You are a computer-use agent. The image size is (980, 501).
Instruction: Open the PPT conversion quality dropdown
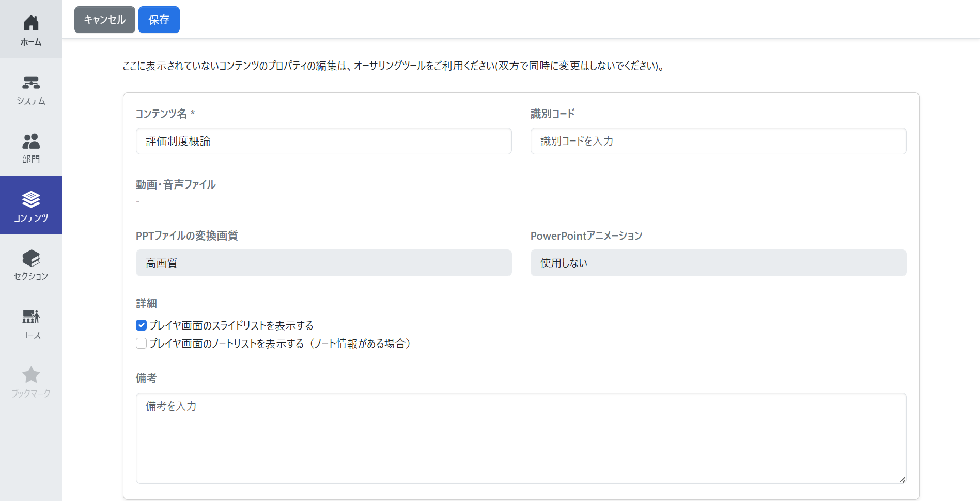[x=323, y=263]
